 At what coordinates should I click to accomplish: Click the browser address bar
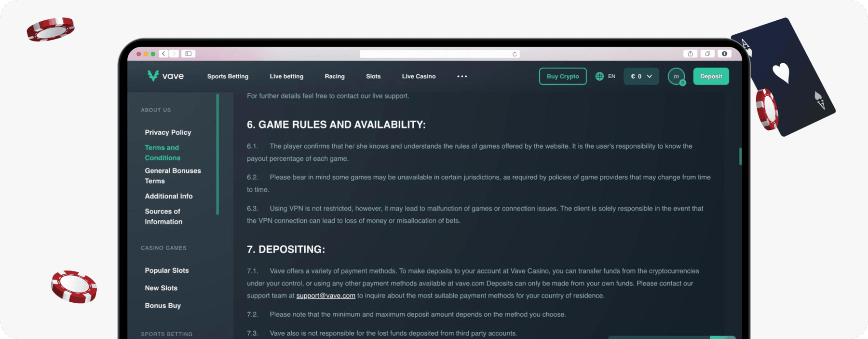tap(439, 54)
